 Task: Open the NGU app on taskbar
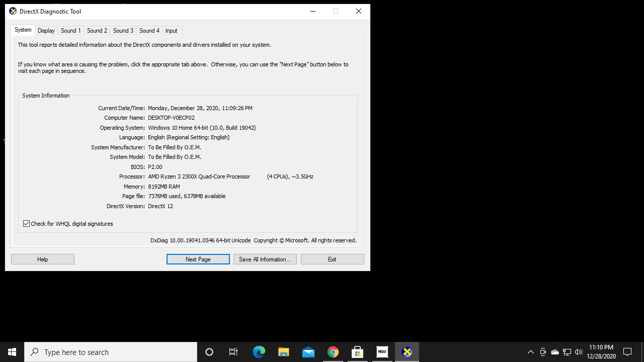coord(382,352)
